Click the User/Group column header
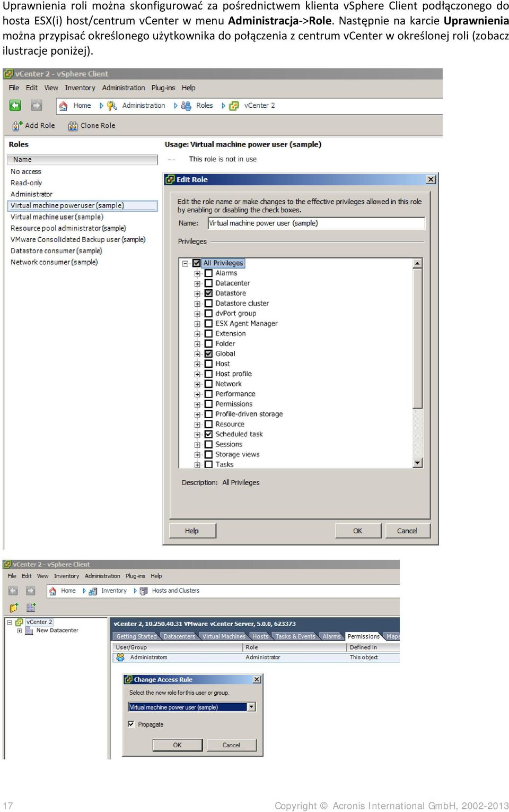 tap(178, 647)
